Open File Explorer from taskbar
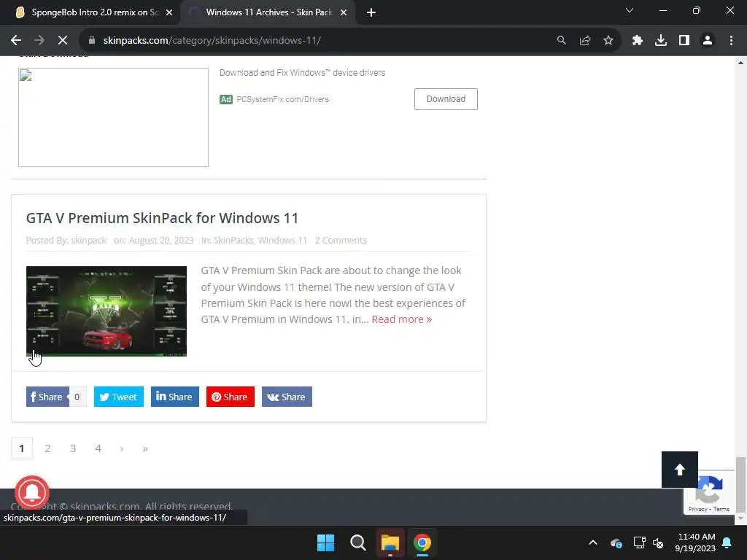The image size is (747, 560). pyautogui.click(x=390, y=542)
